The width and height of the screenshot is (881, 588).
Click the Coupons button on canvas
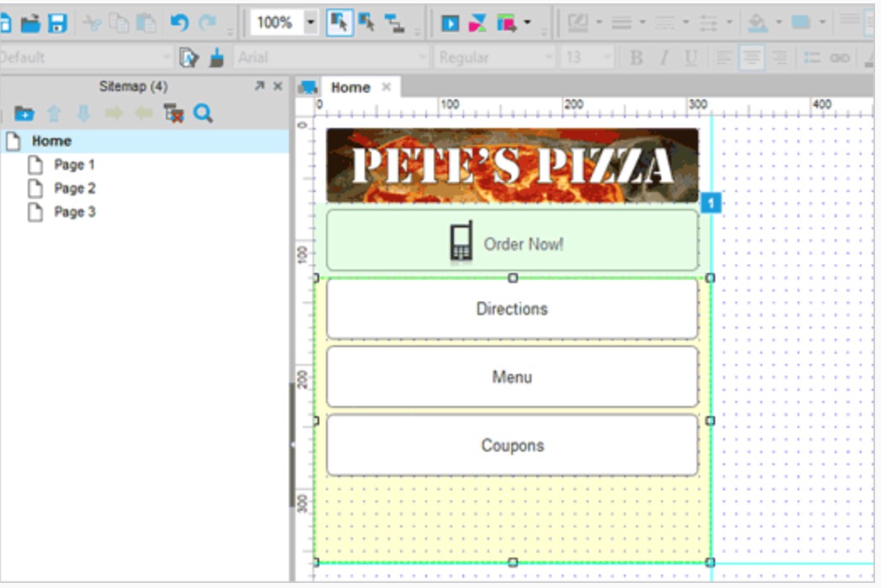[x=512, y=446]
